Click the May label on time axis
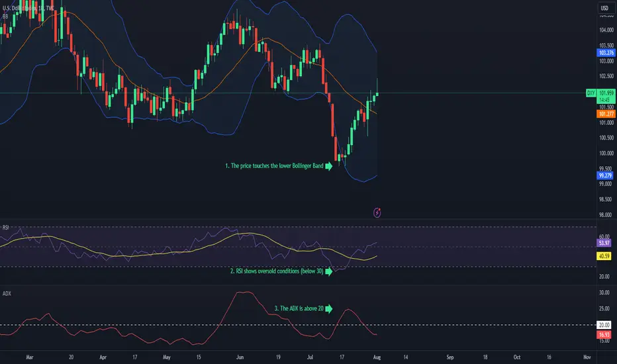The image size is (617, 364). [x=166, y=357]
